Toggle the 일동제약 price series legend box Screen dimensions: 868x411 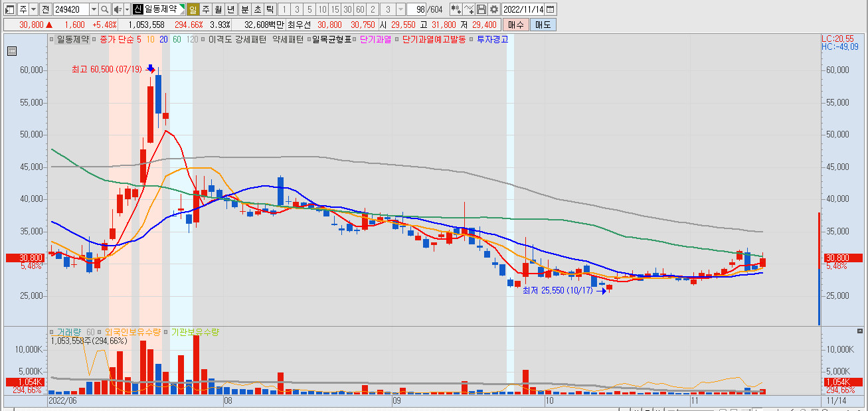tap(52, 40)
